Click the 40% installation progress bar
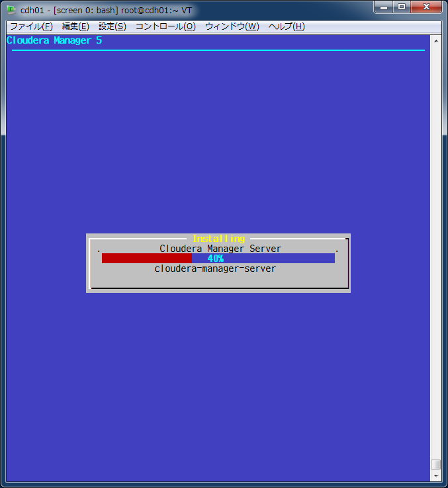 [218, 259]
